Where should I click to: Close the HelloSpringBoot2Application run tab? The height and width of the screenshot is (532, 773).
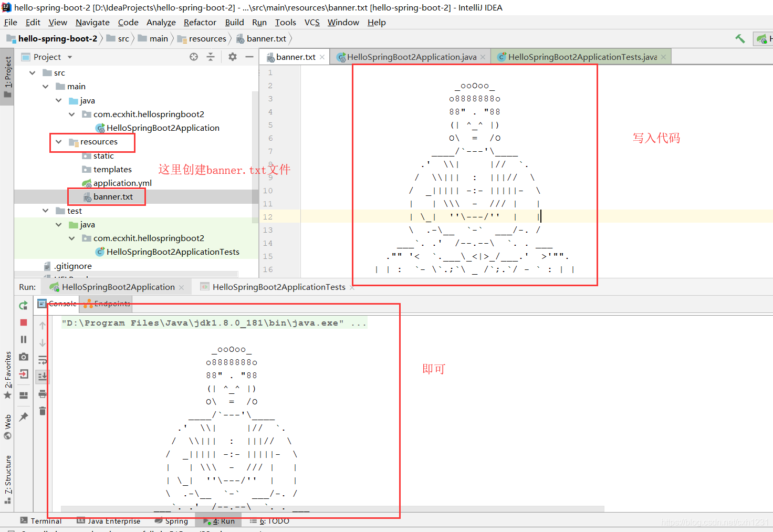coord(181,287)
